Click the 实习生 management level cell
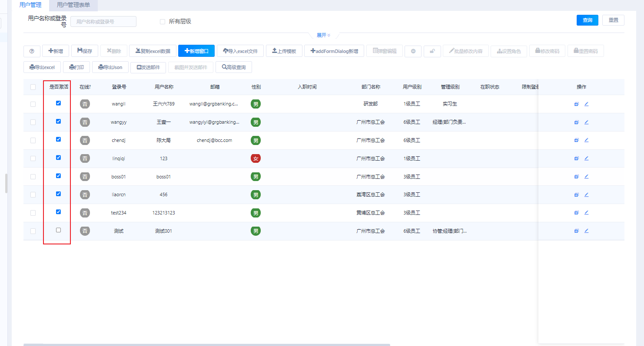 (x=450, y=104)
